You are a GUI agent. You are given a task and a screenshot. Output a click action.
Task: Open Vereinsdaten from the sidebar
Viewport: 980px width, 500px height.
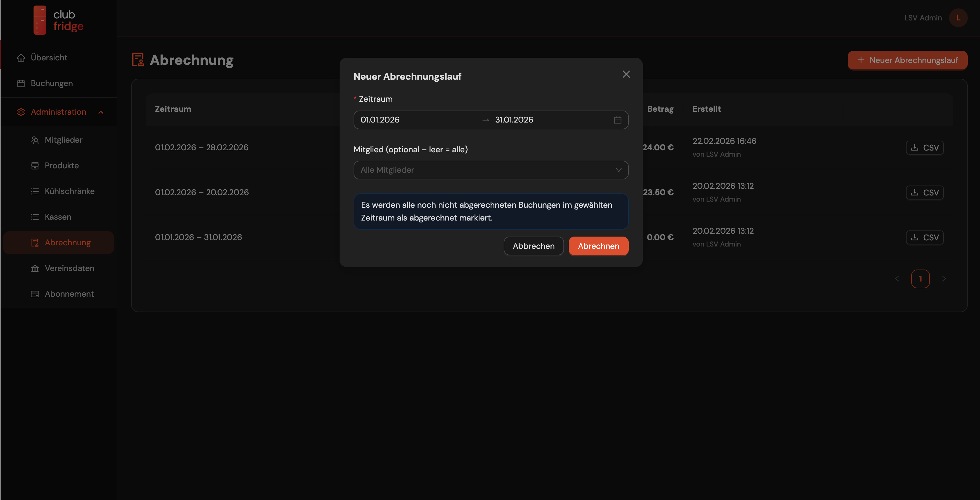pyautogui.click(x=69, y=268)
